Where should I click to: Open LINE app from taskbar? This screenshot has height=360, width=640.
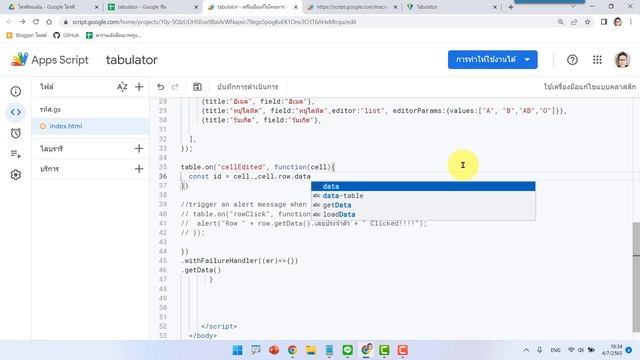(x=347, y=350)
